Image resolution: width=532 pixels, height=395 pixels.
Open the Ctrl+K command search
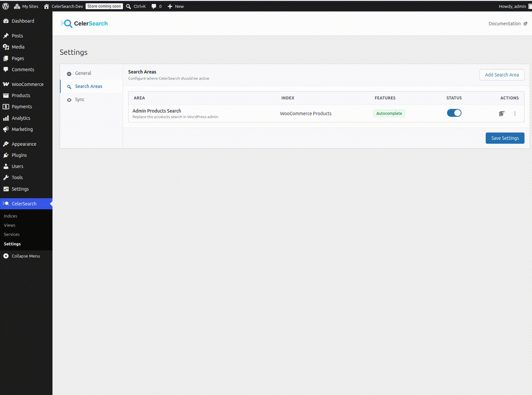coord(136,6)
